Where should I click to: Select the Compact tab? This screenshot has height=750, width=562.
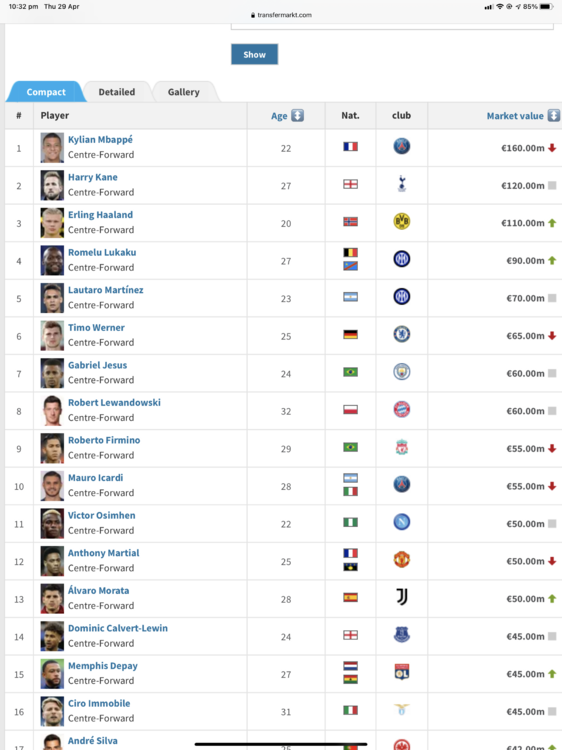[x=46, y=92]
